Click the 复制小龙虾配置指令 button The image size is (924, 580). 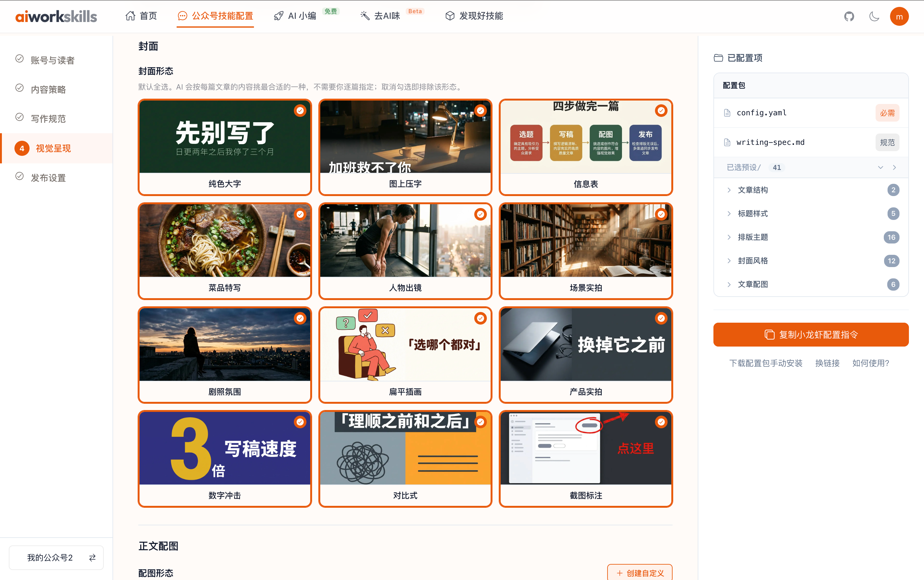(x=811, y=335)
